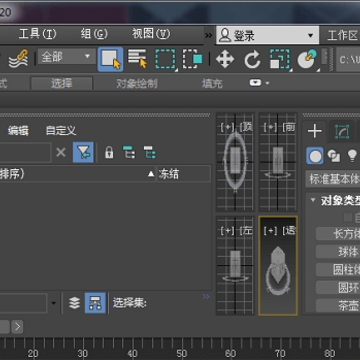Click the 冻结 column header
The width and height of the screenshot is (360, 360).
click(x=183, y=174)
